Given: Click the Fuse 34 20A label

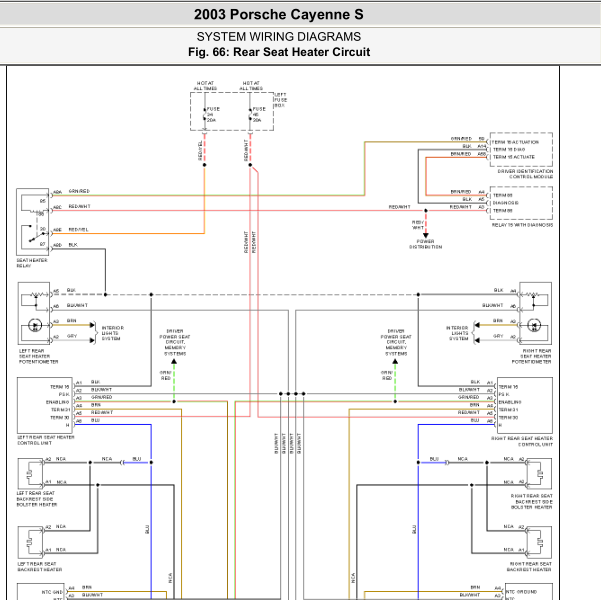Looking at the screenshot, I should pos(213,114).
